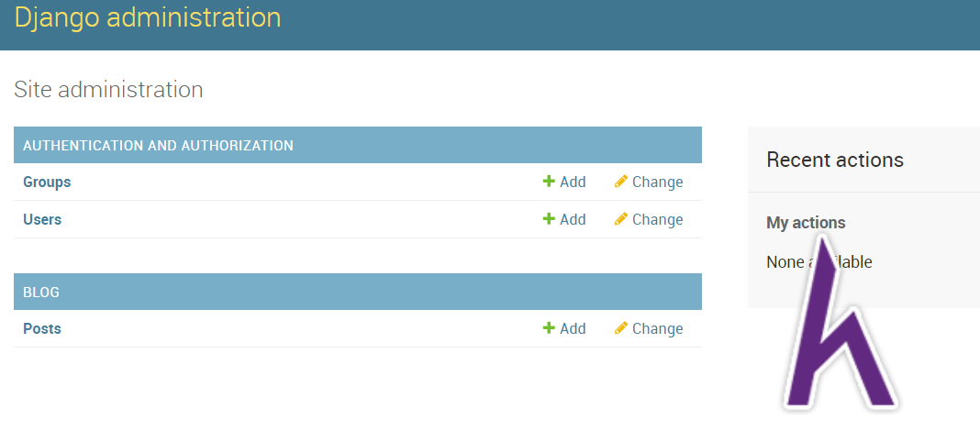Image resolution: width=980 pixels, height=431 pixels.
Task: Click the pencil icon in Users row
Action: point(620,219)
